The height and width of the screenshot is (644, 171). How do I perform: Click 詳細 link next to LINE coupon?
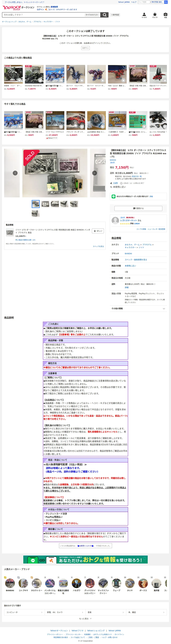(x=151, y=197)
